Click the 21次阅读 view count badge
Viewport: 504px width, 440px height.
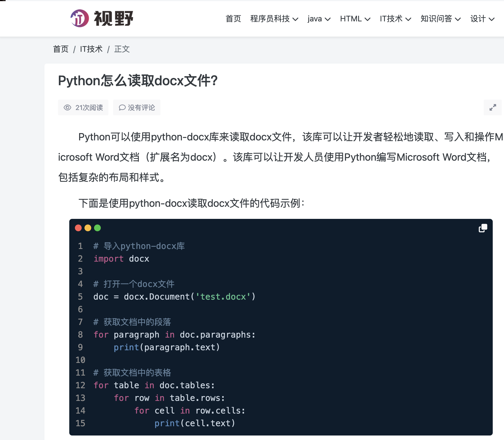(83, 107)
